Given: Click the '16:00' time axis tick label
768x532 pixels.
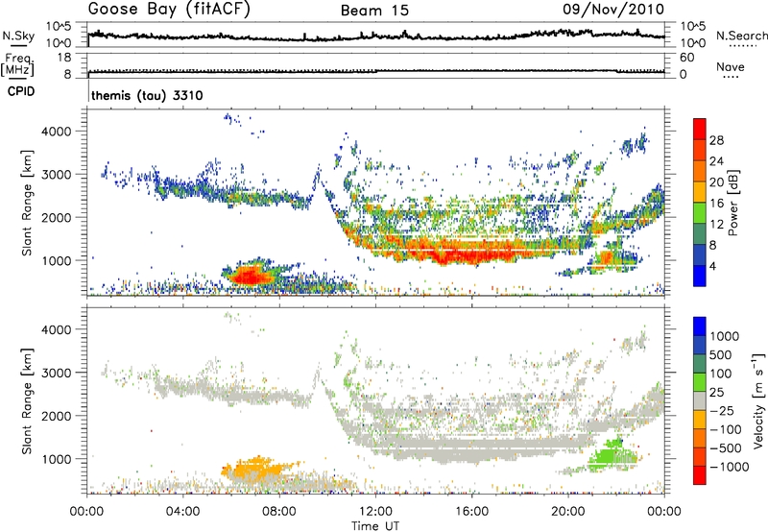Looking at the screenshot, I should point(471,511).
